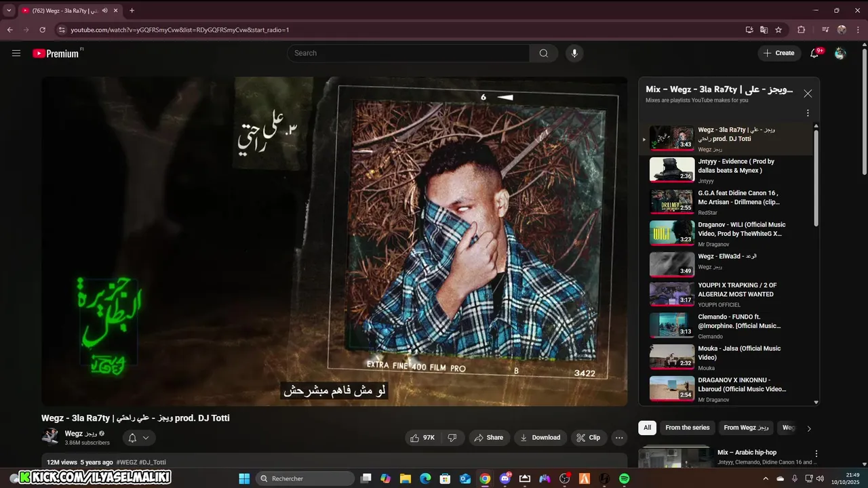The height and width of the screenshot is (488, 868).
Task: Open the Wegz channel name link
Action: coord(81,434)
